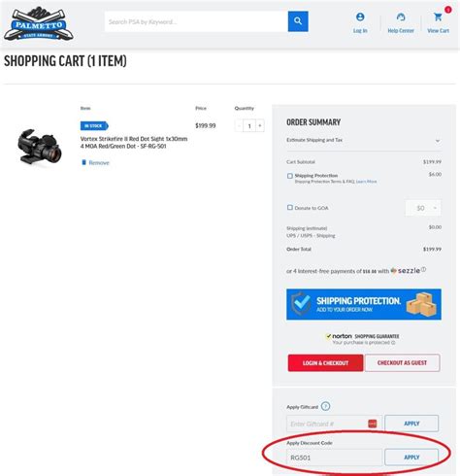The width and height of the screenshot is (460, 476).
Task: Increase quantity with the plus button
Action: point(260,125)
